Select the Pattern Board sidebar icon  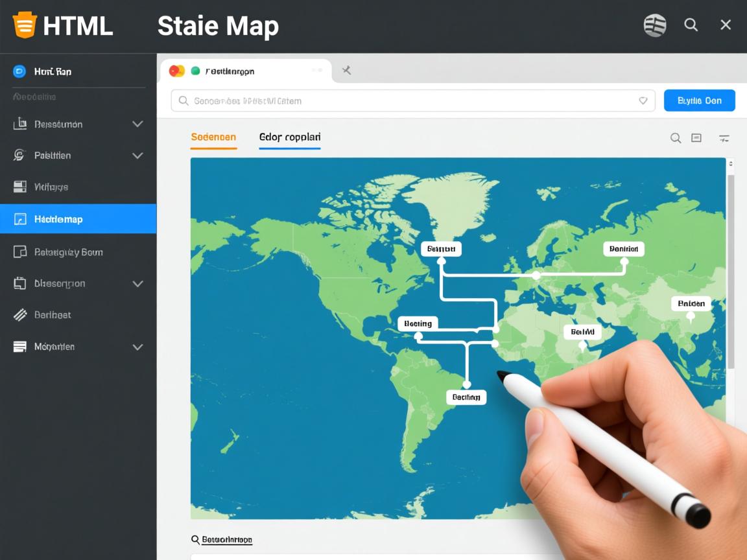20,252
